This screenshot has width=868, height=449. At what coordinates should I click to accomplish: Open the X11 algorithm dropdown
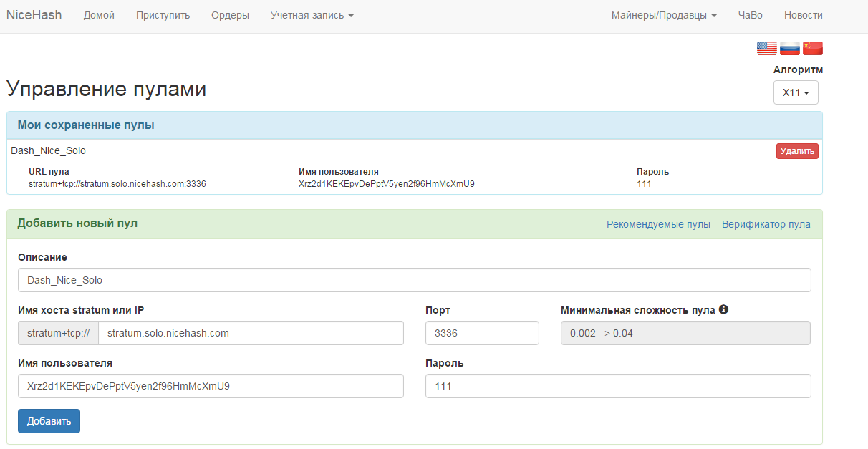click(796, 92)
